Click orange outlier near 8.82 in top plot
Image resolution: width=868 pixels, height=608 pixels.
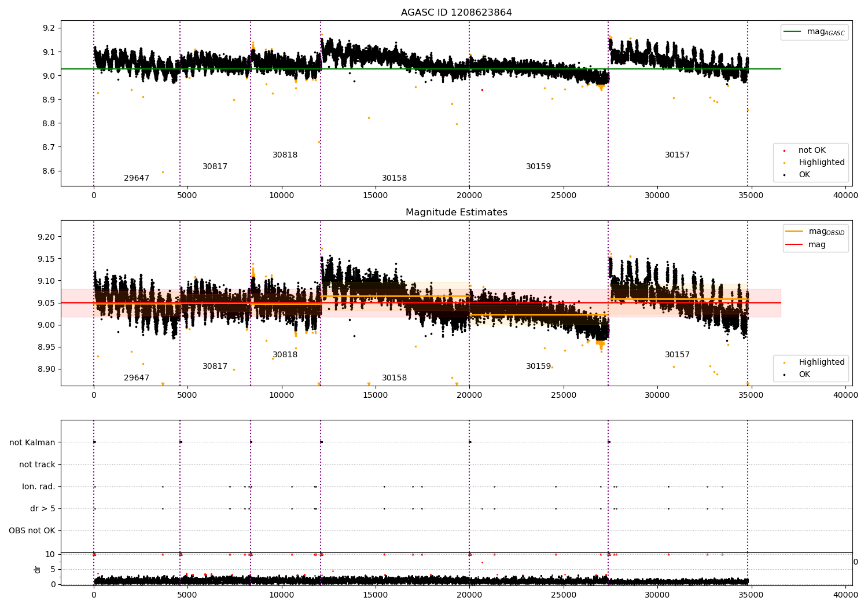369,118
